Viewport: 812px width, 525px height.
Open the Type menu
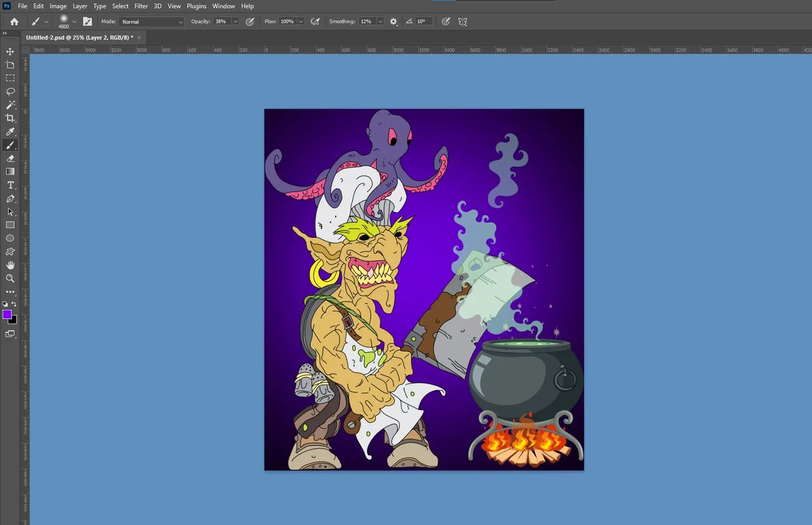coord(100,6)
